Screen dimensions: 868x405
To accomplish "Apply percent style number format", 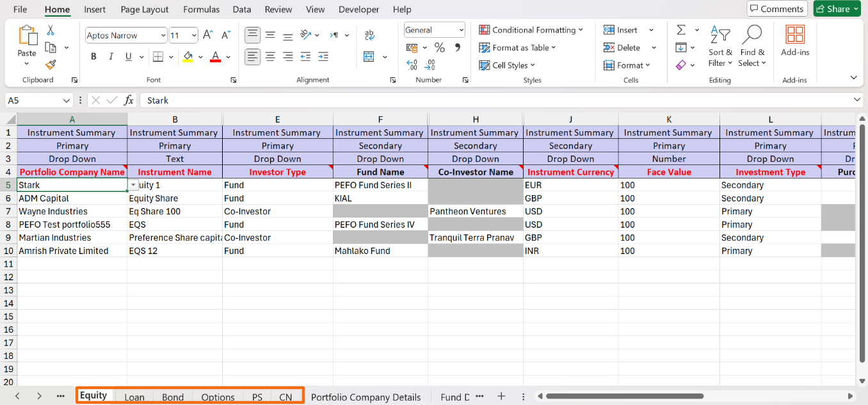I will click(439, 47).
